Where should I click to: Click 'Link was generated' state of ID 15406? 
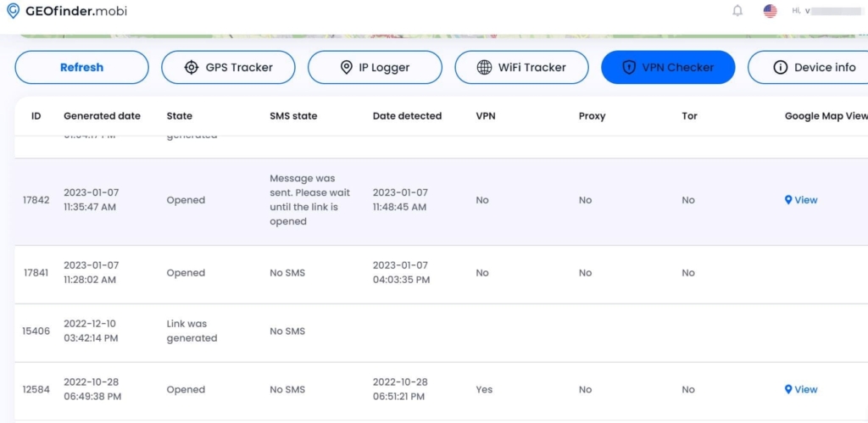coord(192,331)
